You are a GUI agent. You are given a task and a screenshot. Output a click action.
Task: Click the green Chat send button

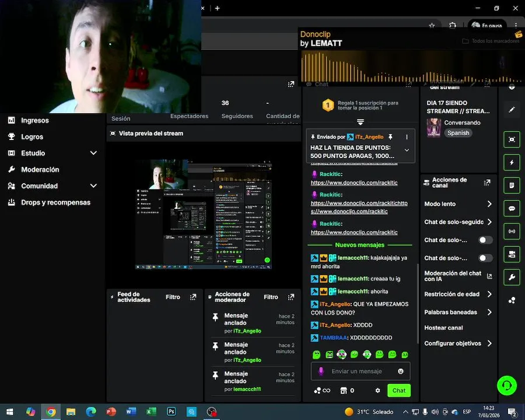point(399,390)
